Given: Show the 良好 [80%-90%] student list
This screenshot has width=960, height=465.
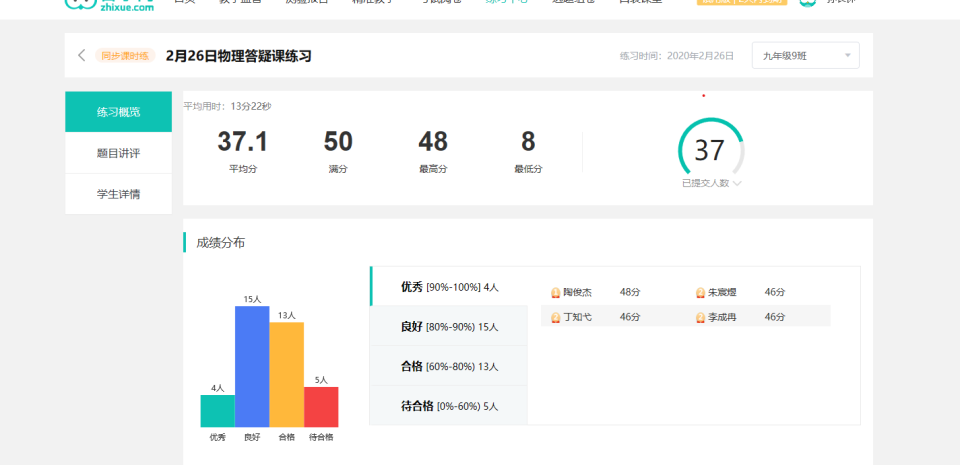Looking at the screenshot, I should (x=449, y=326).
